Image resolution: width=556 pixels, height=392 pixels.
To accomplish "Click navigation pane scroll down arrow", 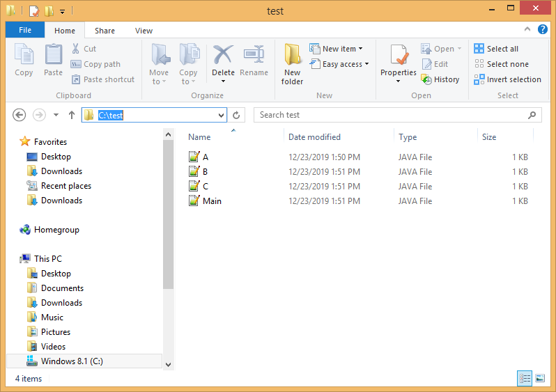I will 169,364.
